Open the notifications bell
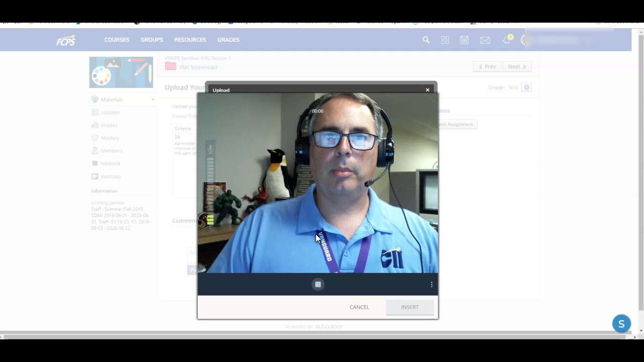The height and width of the screenshot is (362, 644). [506, 40]
